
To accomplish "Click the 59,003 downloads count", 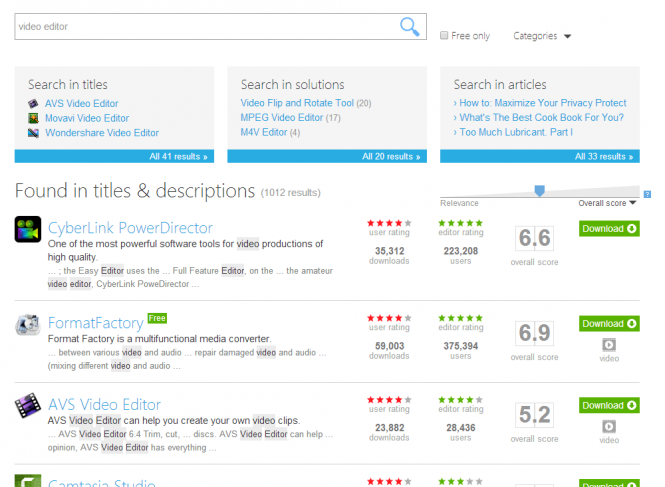I will pos(389,346).
